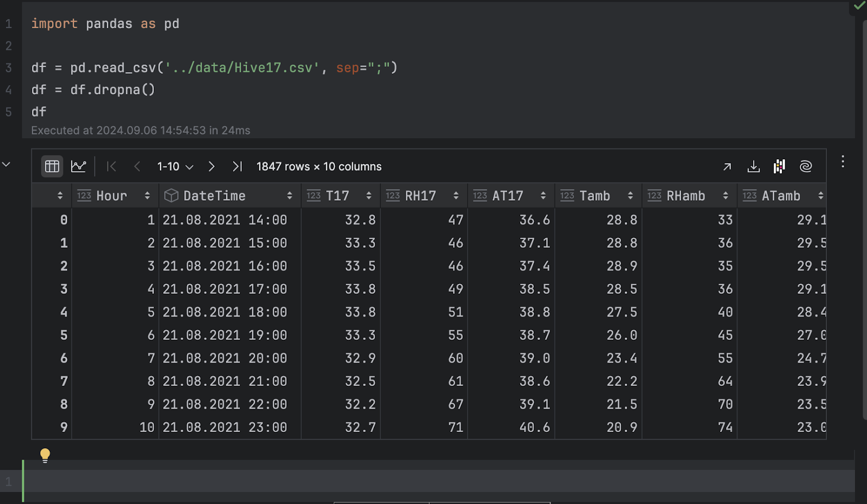Click the RH17 column numeric type icon
867x504 pixels.
click(x=393, y=196)
